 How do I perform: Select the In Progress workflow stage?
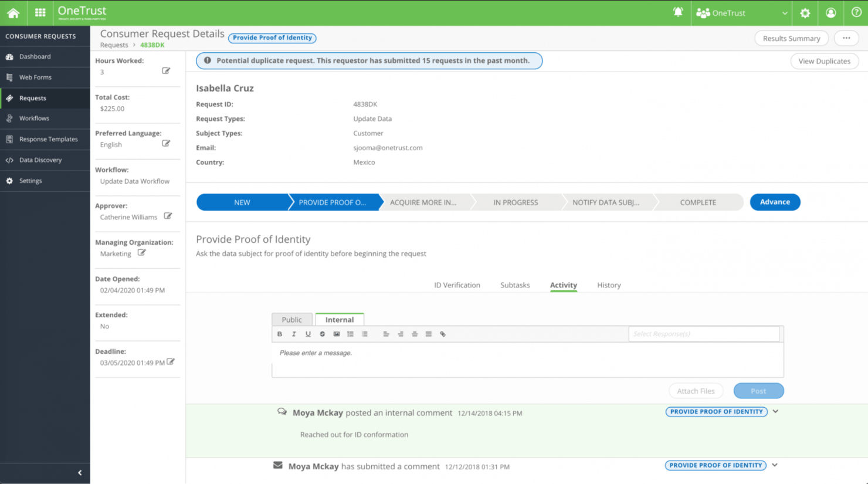516,202
